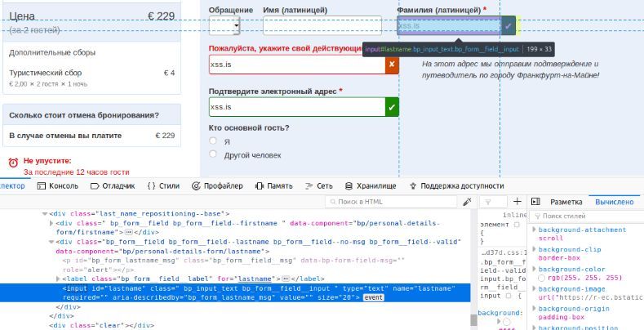
Task: Switch sidebar to Разметка tab
Action: (x=566, y=202)
